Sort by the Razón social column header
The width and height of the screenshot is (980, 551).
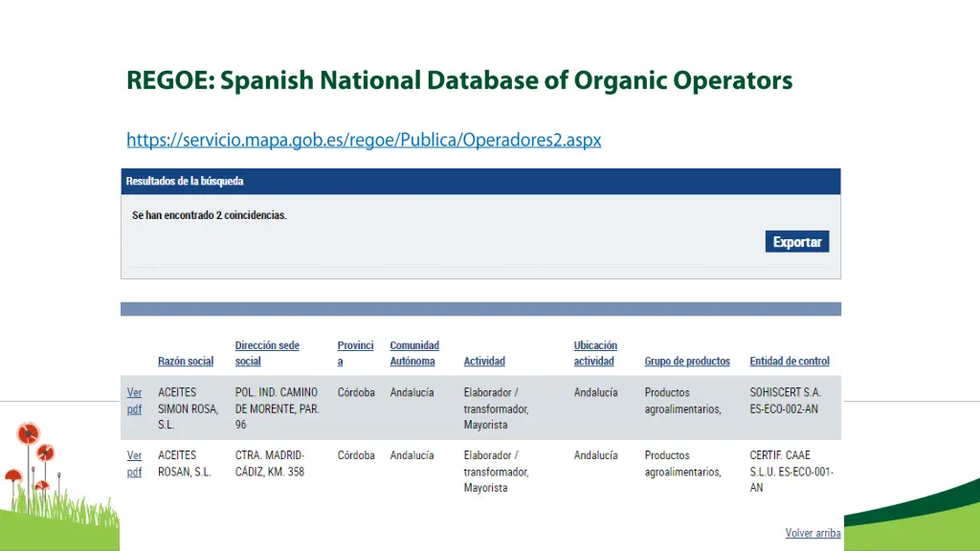pos(186,362)
